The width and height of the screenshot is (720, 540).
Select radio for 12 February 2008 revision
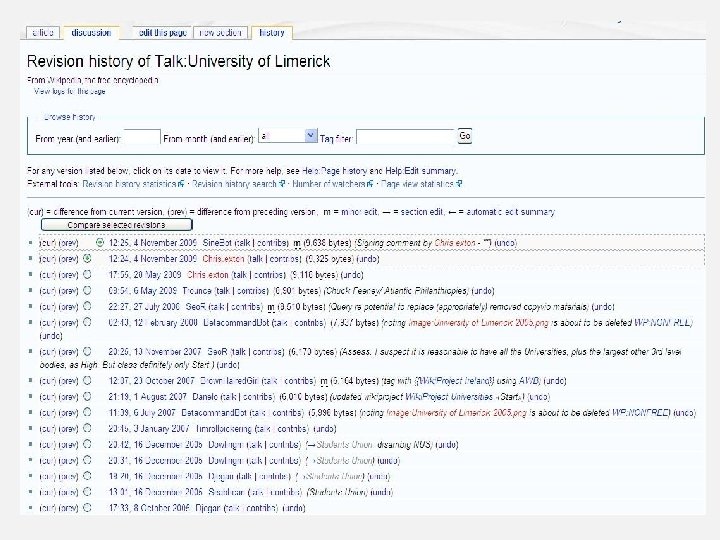point(87,322)
